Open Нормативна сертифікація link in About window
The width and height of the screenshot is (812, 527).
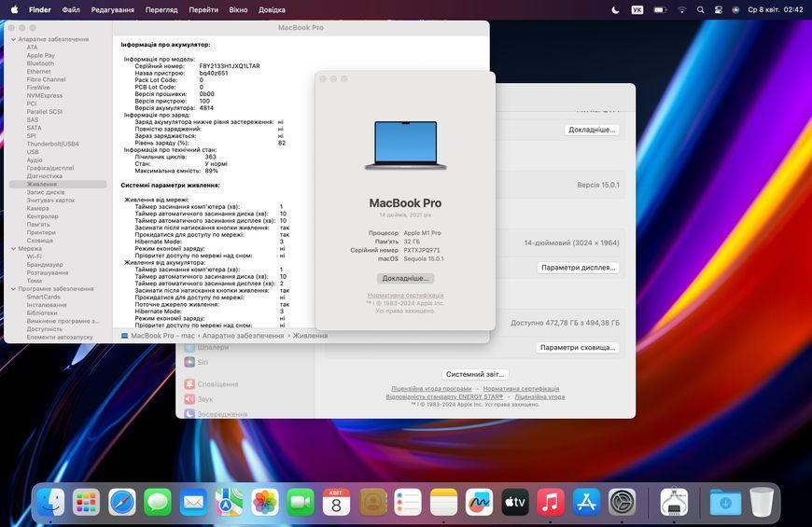click(x=405, y=295)
